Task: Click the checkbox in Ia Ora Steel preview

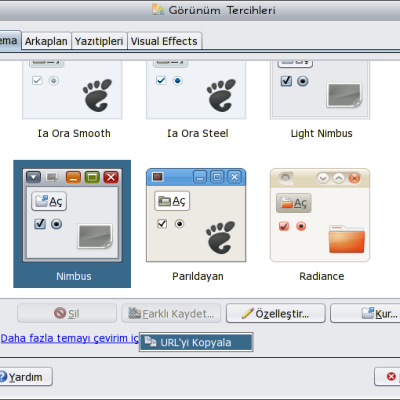Action: (x=161, y=81)
